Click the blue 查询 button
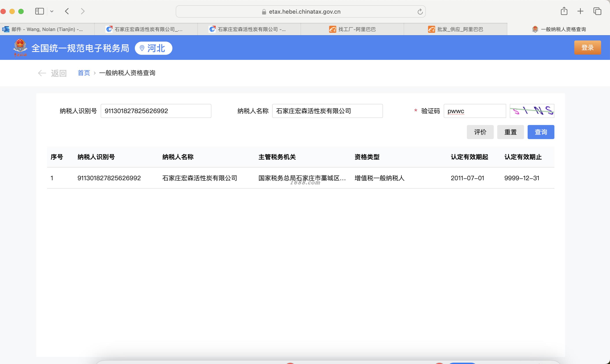The width and height of the screenshot is (610, 364). pos(541,132)
